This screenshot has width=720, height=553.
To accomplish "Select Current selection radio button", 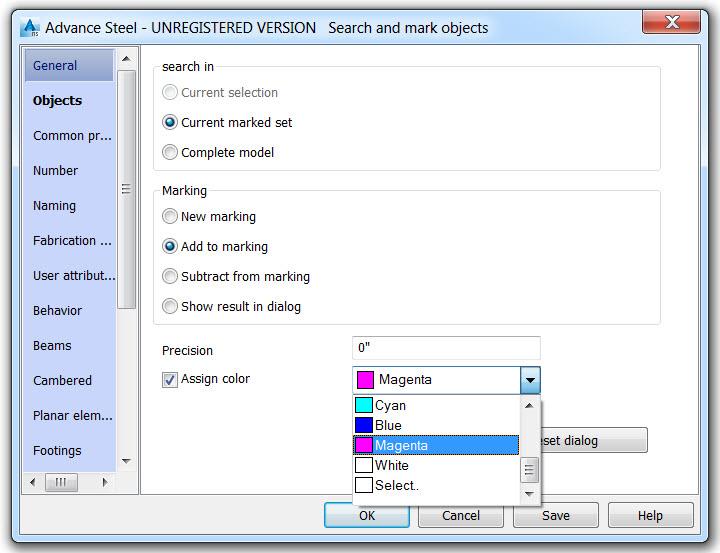I will tap(170, 92).
